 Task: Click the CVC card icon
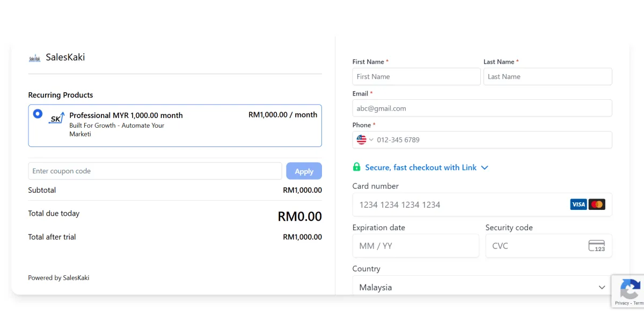click(x=596, y=246)
